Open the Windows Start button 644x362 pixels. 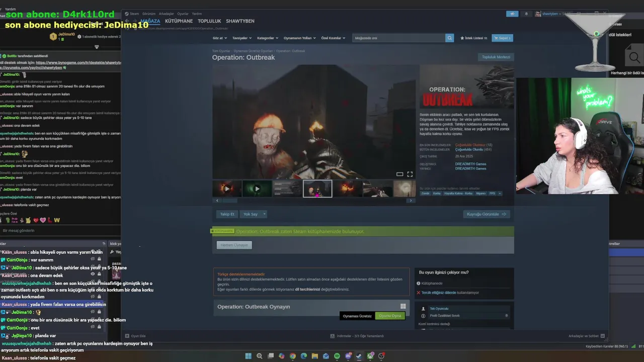(x=248, y=356)
